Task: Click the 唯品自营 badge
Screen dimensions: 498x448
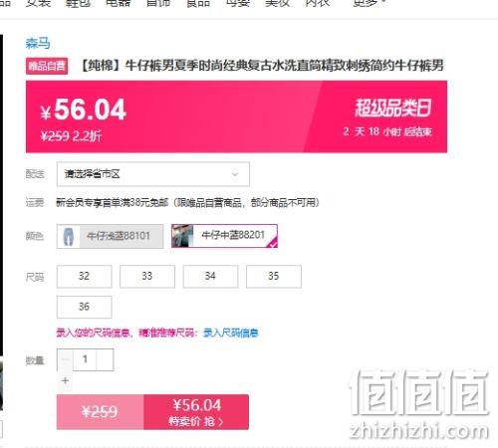Action: [x=47, y=66]
